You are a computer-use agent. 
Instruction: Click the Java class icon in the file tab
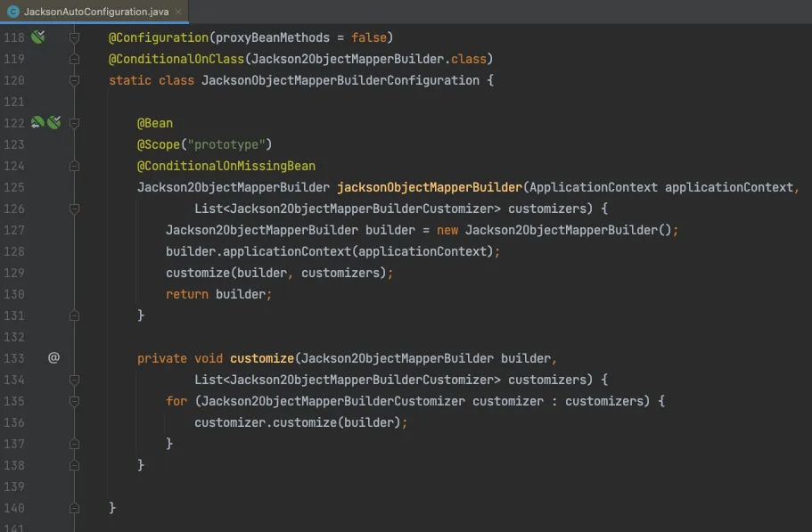(x=12, y=12)
